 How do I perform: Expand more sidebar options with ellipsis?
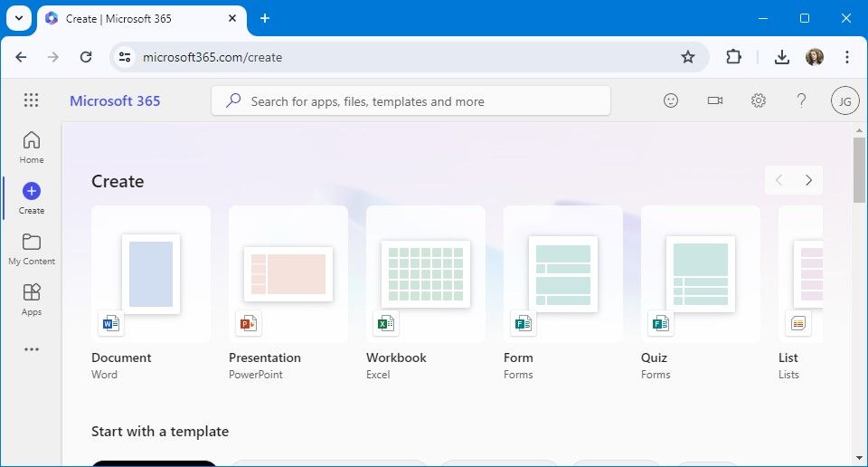tap(32, 349)
